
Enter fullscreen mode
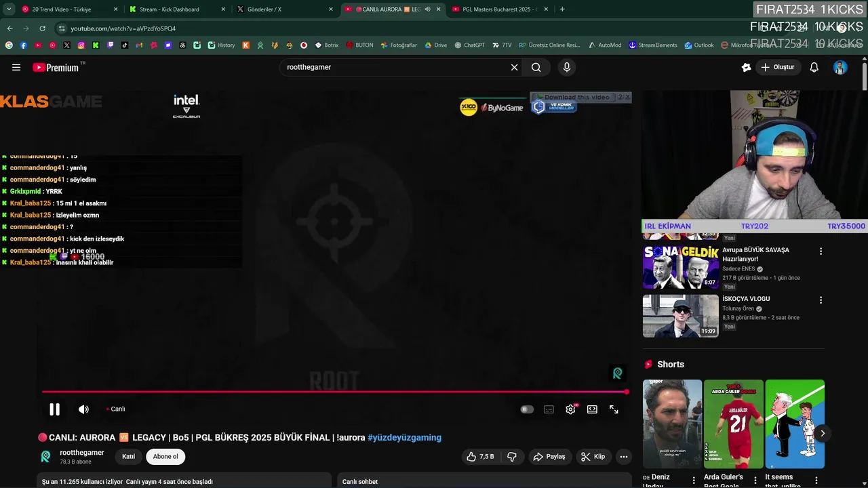(x=614, y=409)
